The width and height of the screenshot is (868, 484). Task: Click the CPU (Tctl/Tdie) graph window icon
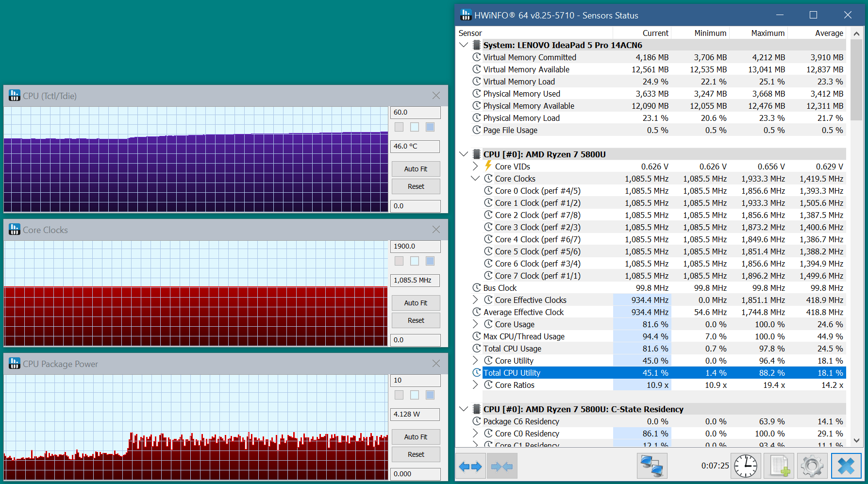[x=15, y=96]
